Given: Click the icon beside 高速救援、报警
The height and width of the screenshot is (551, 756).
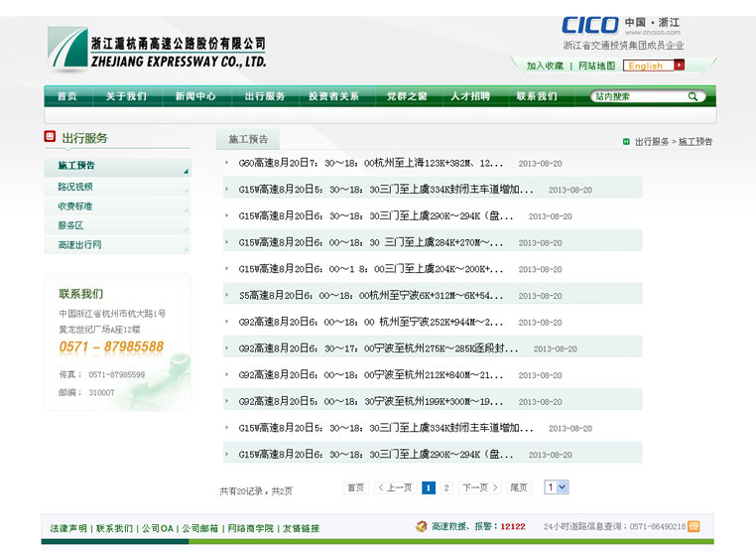Looking at the screenshot, I should (x=421, y=526).
